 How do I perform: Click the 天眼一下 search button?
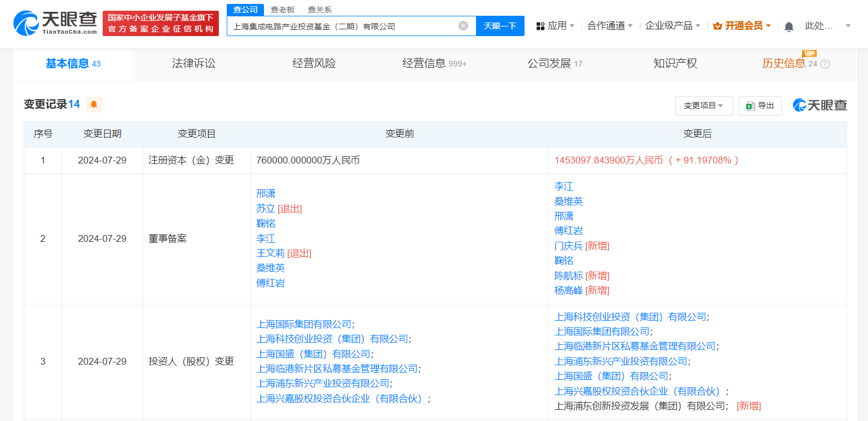[500, 25]
